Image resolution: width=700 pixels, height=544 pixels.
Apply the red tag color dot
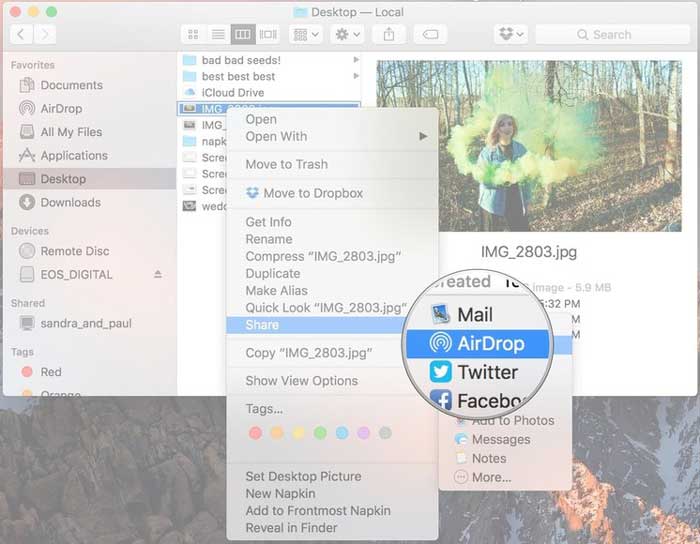click(x=255, y=433)
